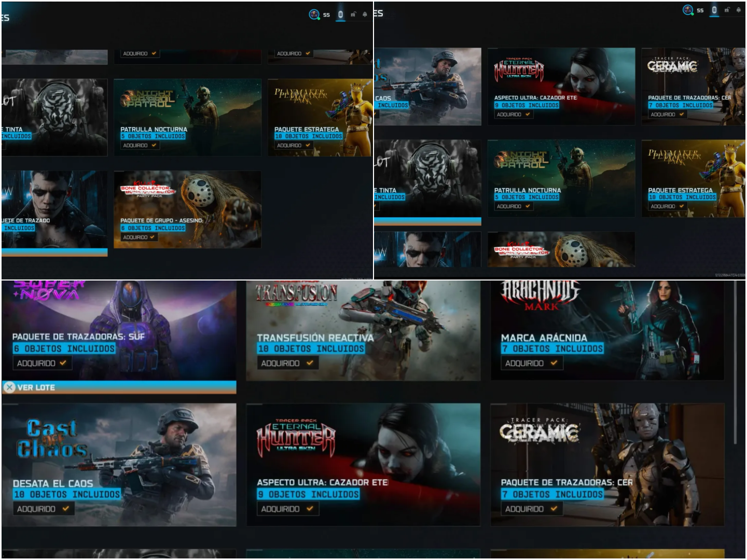Open the notifications bell in the top-left screenshot
Image resolution: width=747 pixels, height=560 pixels.
coord(365,15)
